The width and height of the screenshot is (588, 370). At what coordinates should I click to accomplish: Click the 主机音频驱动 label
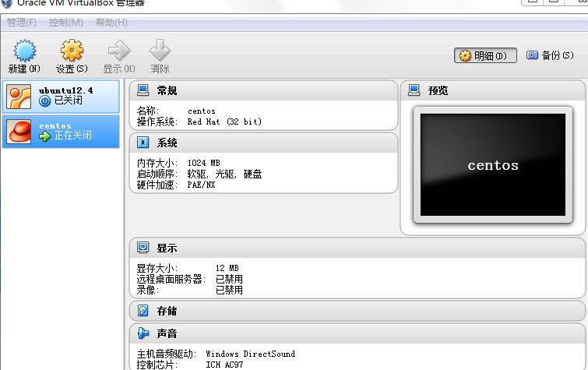click(166, 354)
